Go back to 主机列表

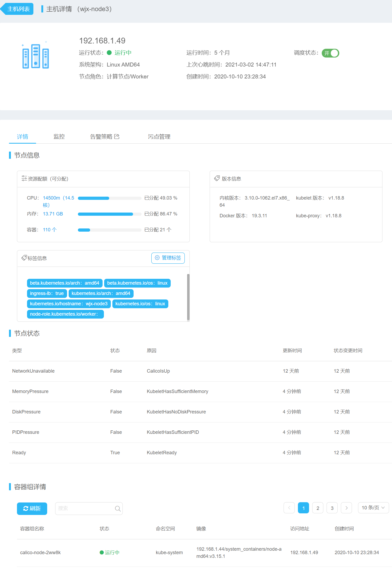click(18, 9)
